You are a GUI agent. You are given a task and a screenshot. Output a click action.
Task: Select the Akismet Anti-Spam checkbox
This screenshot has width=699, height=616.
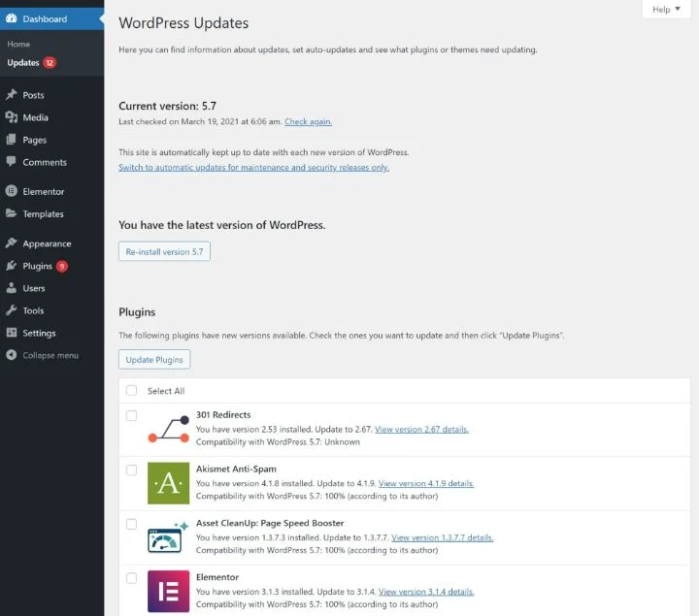pyautogui.click(x=131, y=470)
